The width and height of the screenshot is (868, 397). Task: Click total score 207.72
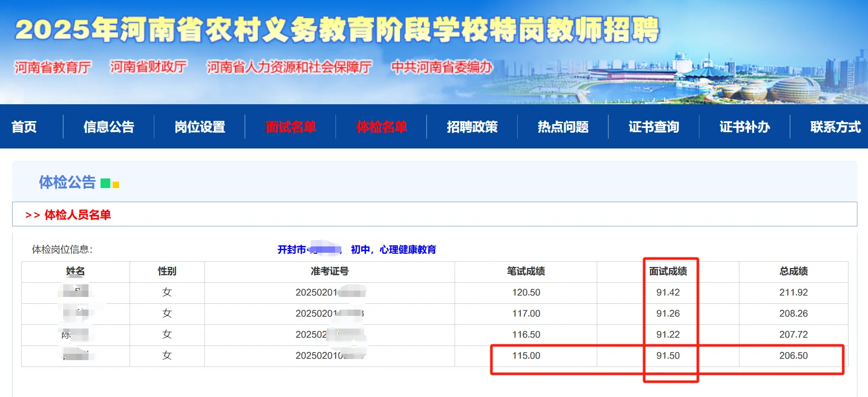coord(794,334)
